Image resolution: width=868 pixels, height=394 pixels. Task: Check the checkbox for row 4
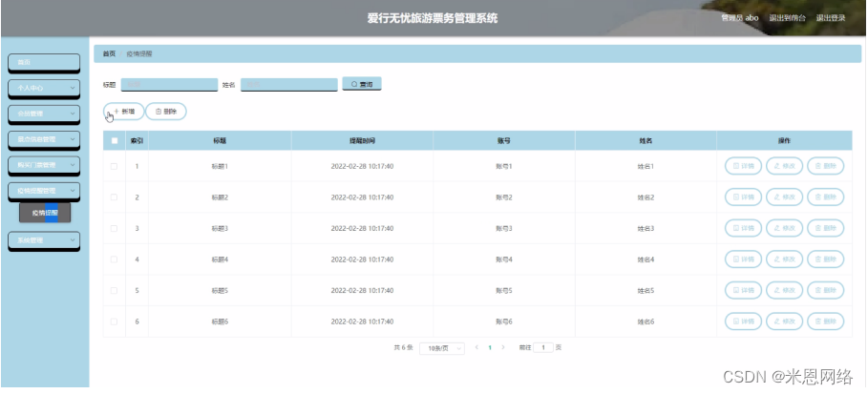[114, 259]
